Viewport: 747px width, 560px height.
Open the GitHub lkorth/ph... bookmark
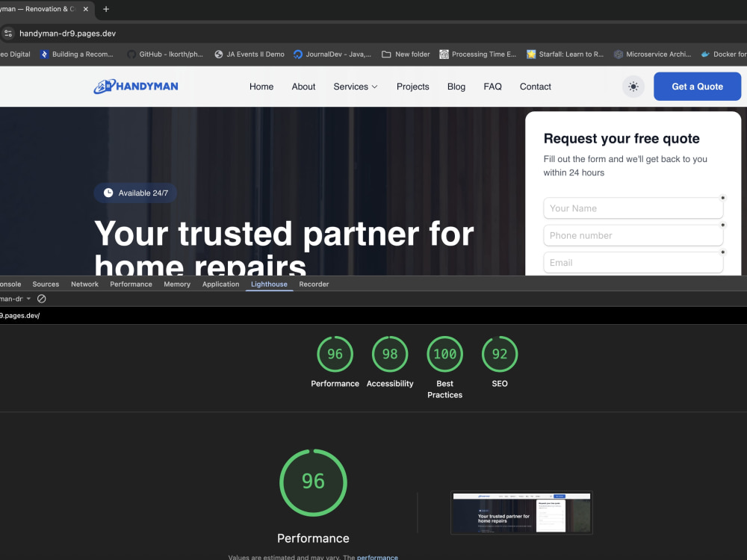click(x=165, y=55)
